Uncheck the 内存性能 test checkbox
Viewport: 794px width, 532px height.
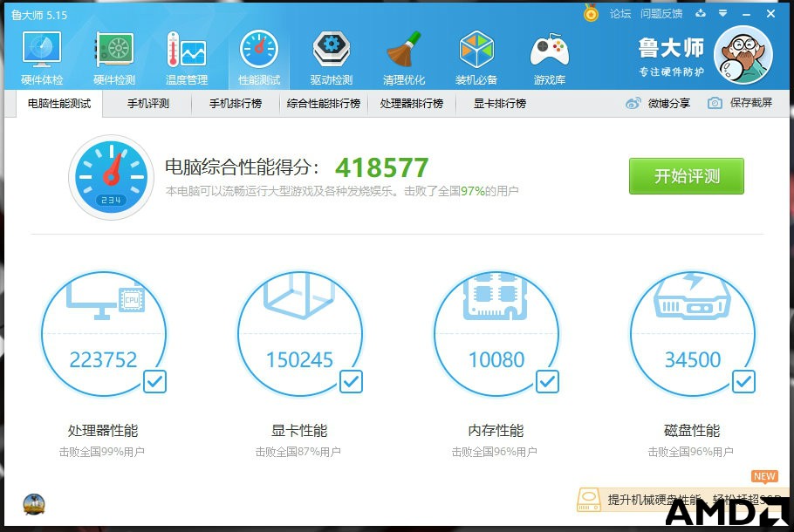[547, 382]
